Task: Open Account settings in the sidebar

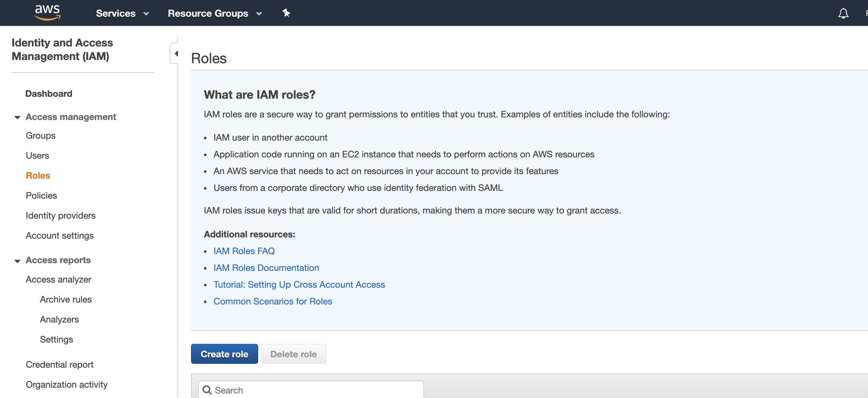Action: (60, 236)
